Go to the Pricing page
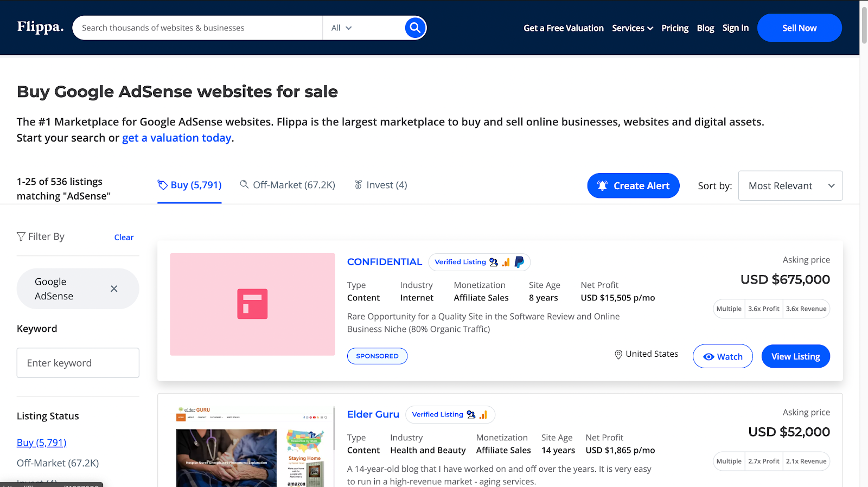 pyautogui.click(x=675, y=28)
